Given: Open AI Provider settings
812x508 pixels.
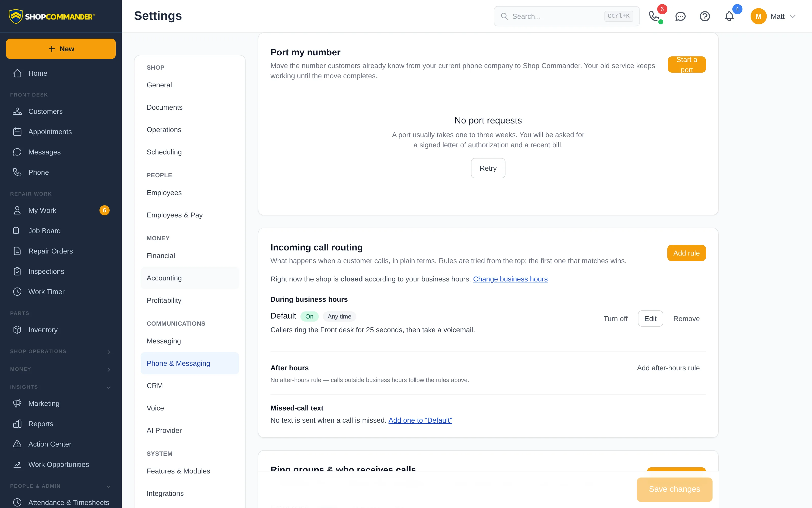Looking at the screenshot, I should click(x=190, y=430).
